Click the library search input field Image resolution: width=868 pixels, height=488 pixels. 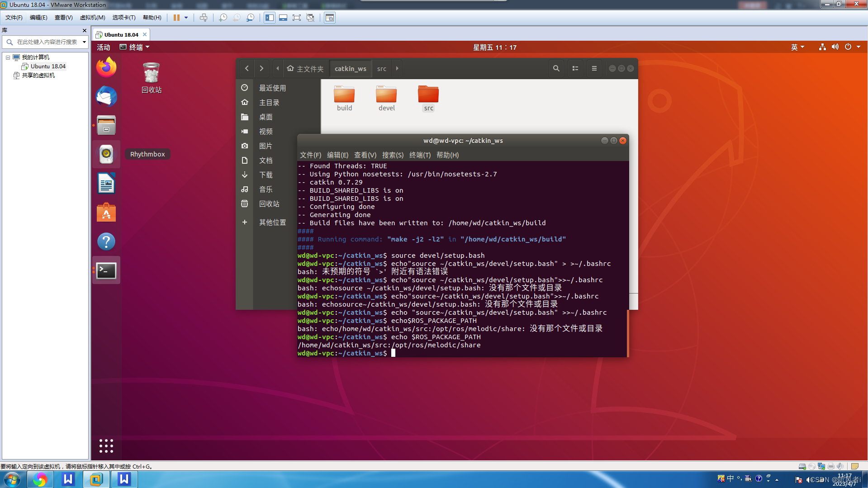tap(47, 42)
